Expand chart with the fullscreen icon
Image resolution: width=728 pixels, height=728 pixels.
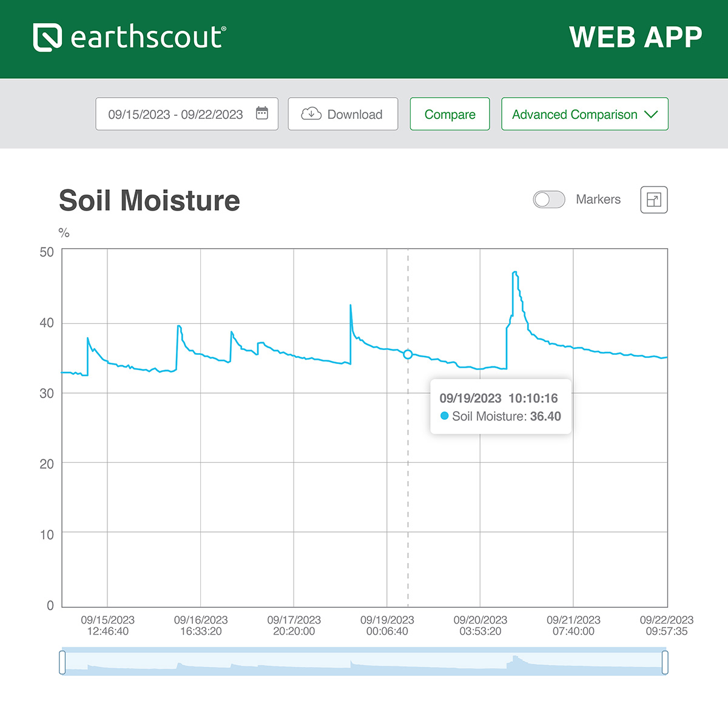coord(653,200)
